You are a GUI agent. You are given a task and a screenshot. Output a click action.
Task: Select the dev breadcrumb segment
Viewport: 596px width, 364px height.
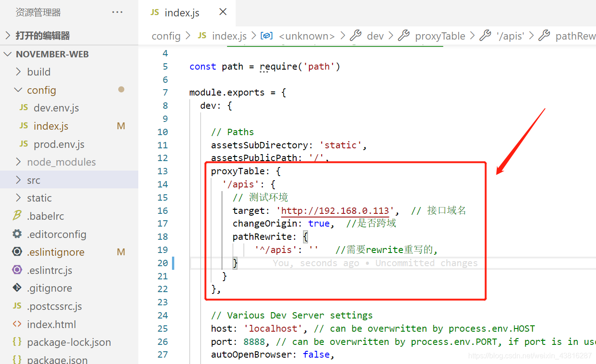click(375, 36)
